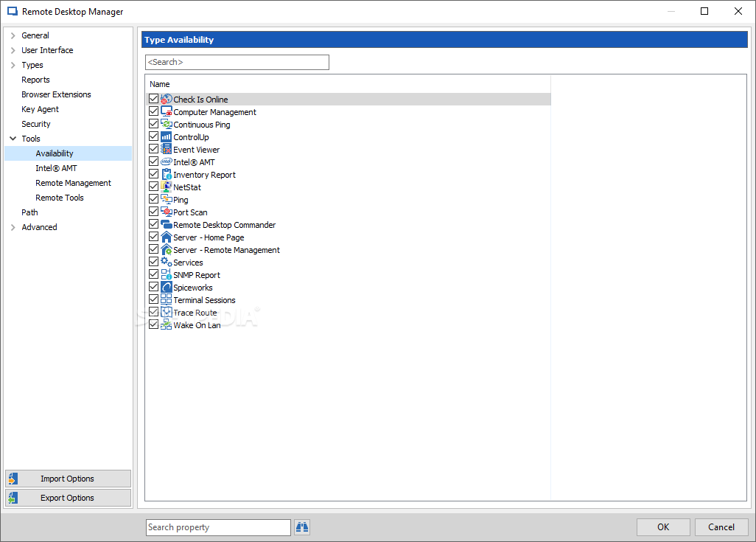Click the Cancel button

721,527
